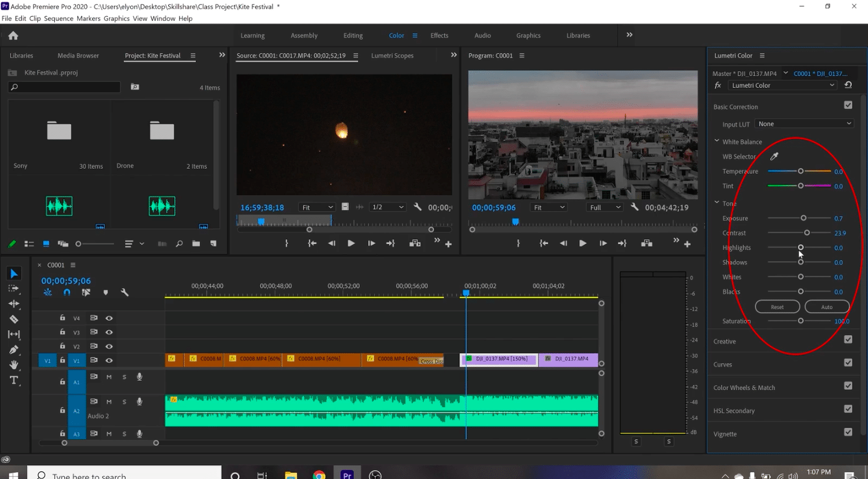Collapse the White Balance section

click(x=717, y=142)
